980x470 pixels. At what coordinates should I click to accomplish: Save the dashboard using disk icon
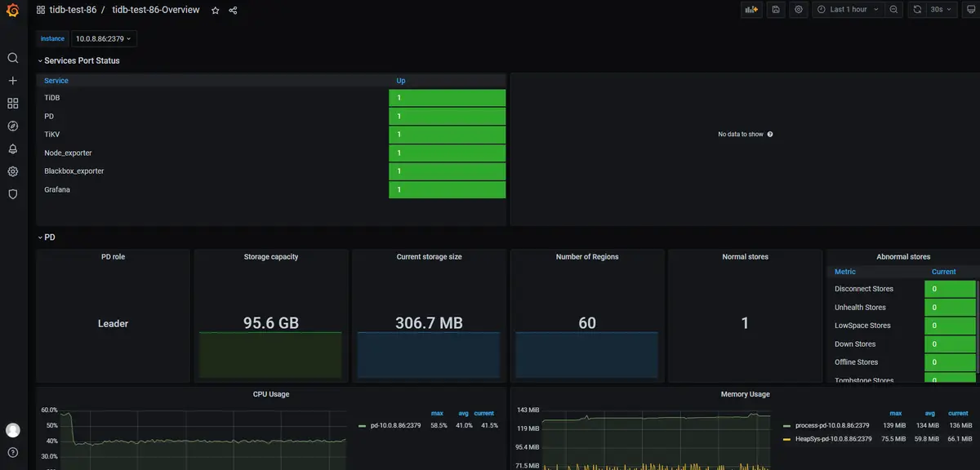[x=775, y=10]
